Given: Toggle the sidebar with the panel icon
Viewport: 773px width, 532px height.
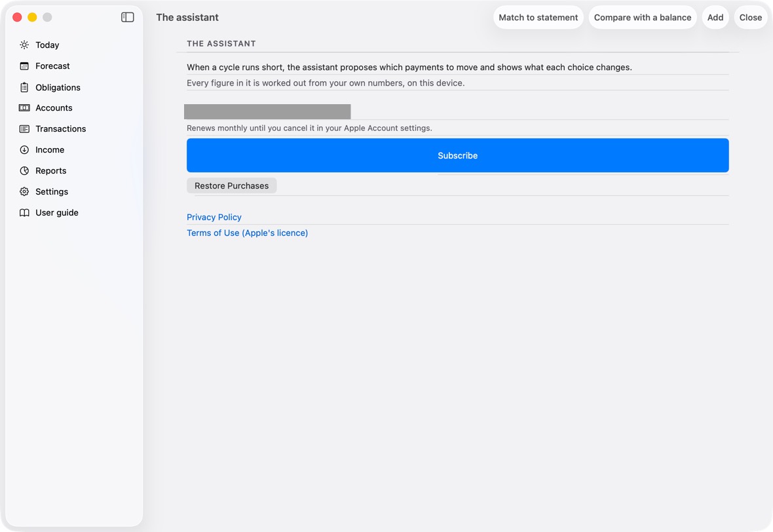Looking at the screenshot, I should (x=127, y=17).
